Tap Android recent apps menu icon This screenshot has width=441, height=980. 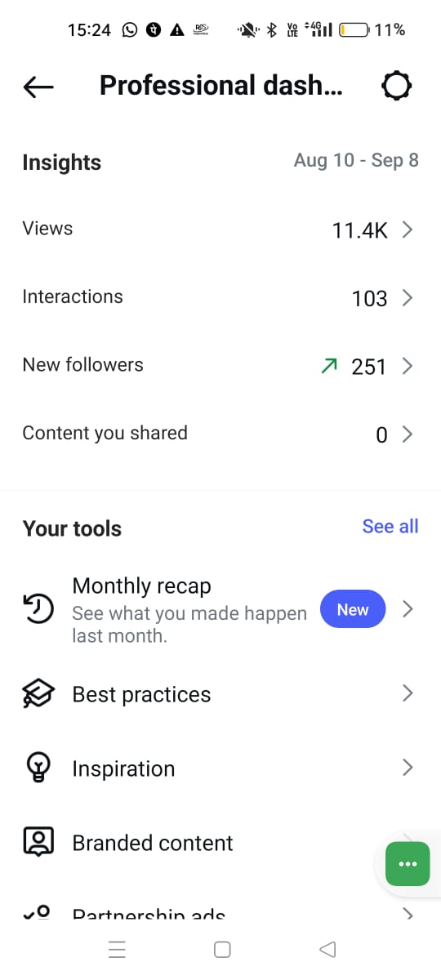117,949
